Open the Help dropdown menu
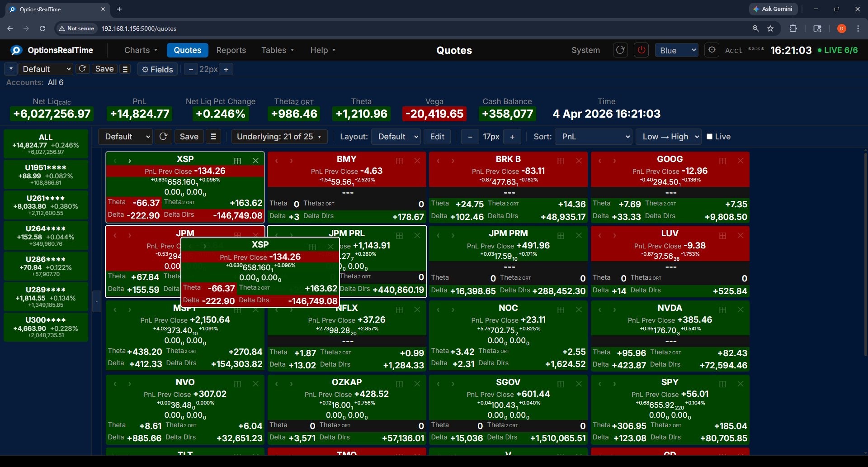Image resolution: width=868 pixels, height=467 pixels. click(323, 50)
